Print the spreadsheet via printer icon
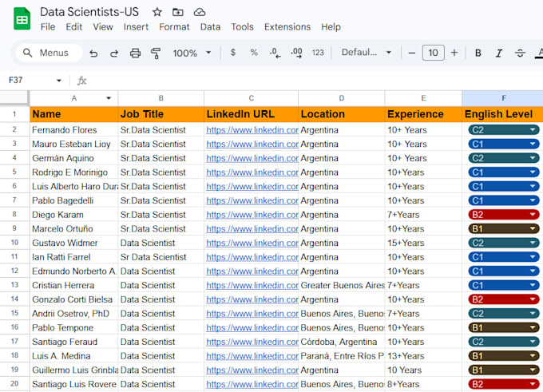This screenshot has width=543, height=392. (x=135, y=53)
